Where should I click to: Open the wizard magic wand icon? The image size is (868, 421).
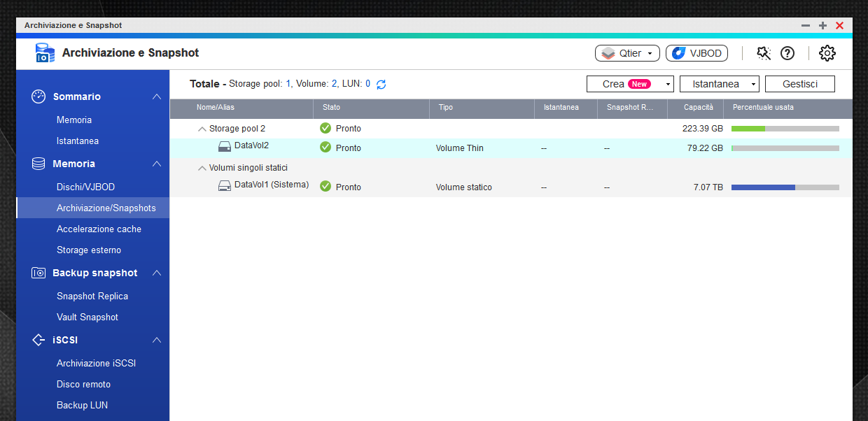pos(764,53)
